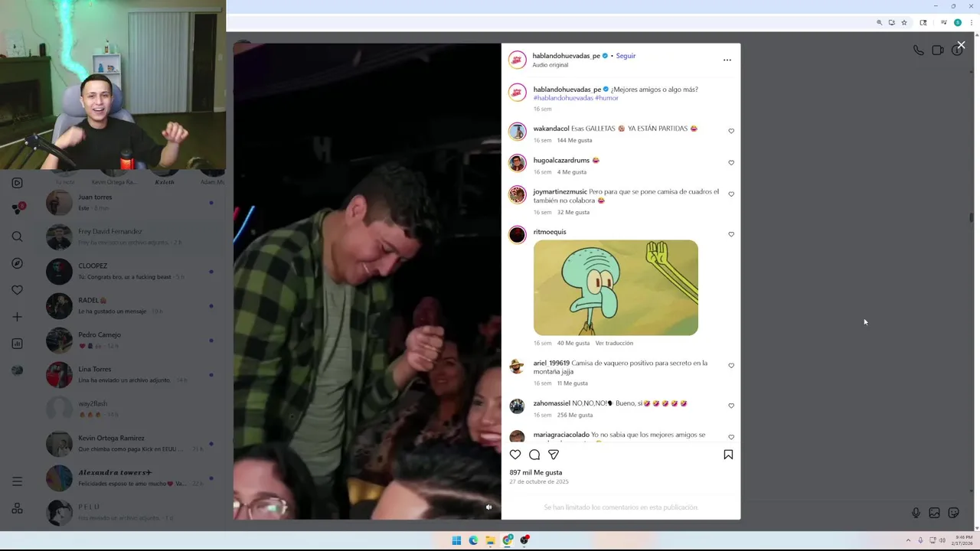Like mariagraciacolado's comment
Viewport: 980px width, 551px height.
pos(731,437)
